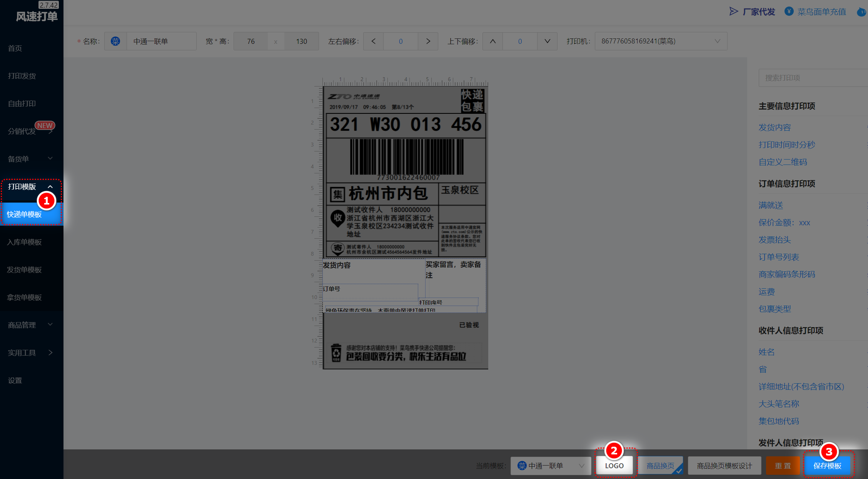The width and height of the screenshot is (868, 479).
Task: Click the template name field 中通一联单
Action: coord(161,41)
